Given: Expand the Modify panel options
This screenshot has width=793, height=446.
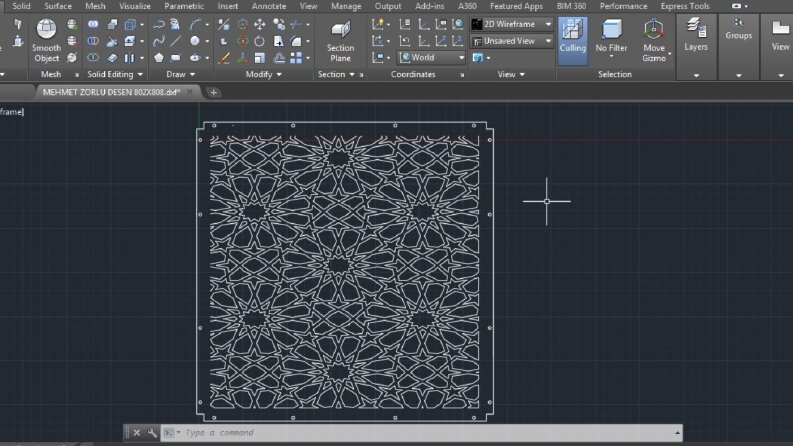Looking at the screenshot, I should [x=263, y=74].
